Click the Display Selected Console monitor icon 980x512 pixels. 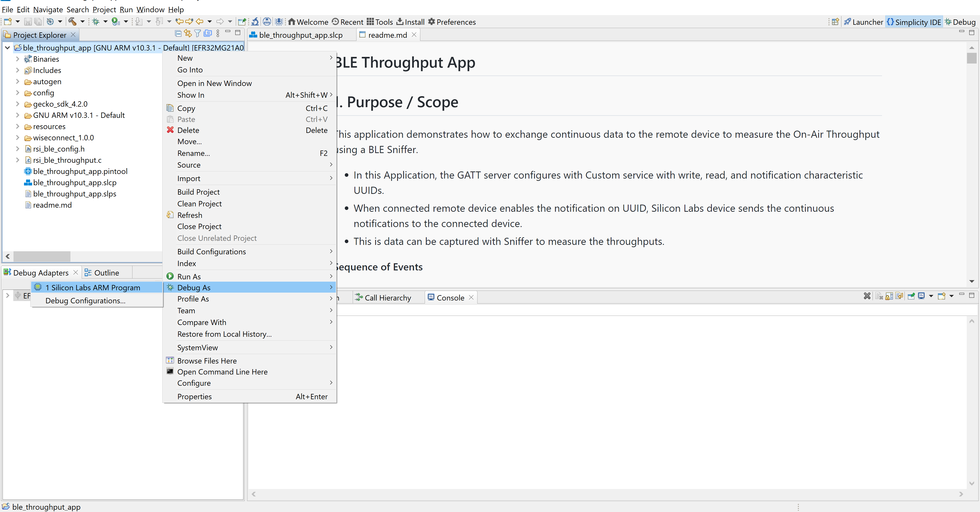coord(921,296)
